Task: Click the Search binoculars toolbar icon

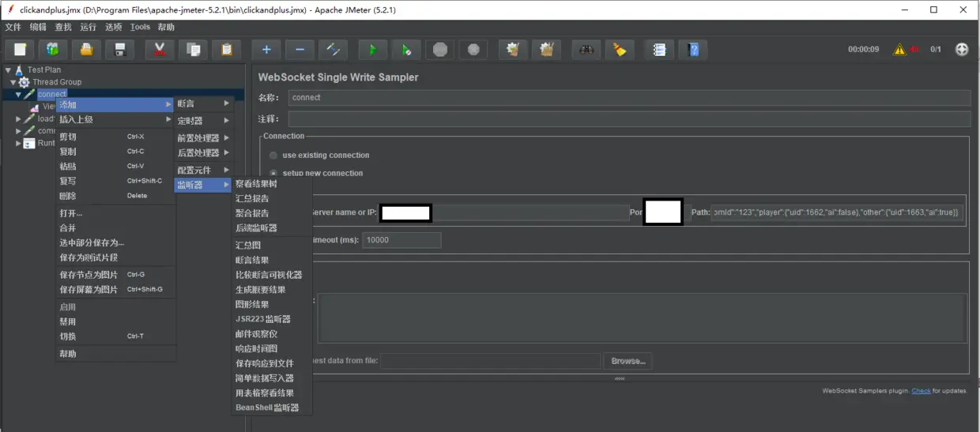Action: click(586, 50)
